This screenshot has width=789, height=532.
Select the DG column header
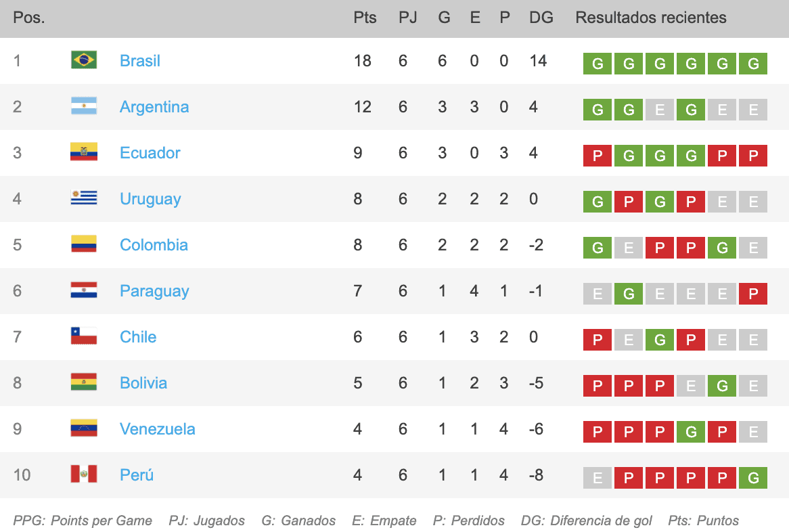[x=541, y=18]
